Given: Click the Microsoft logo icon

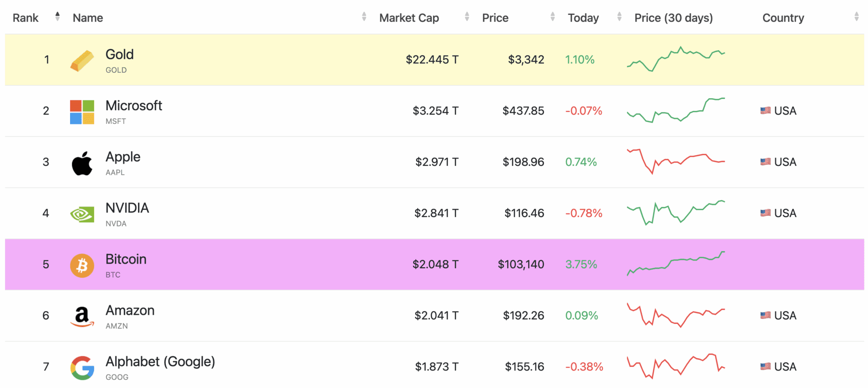Looking at the screenshot, I should (x=82, y=112).
